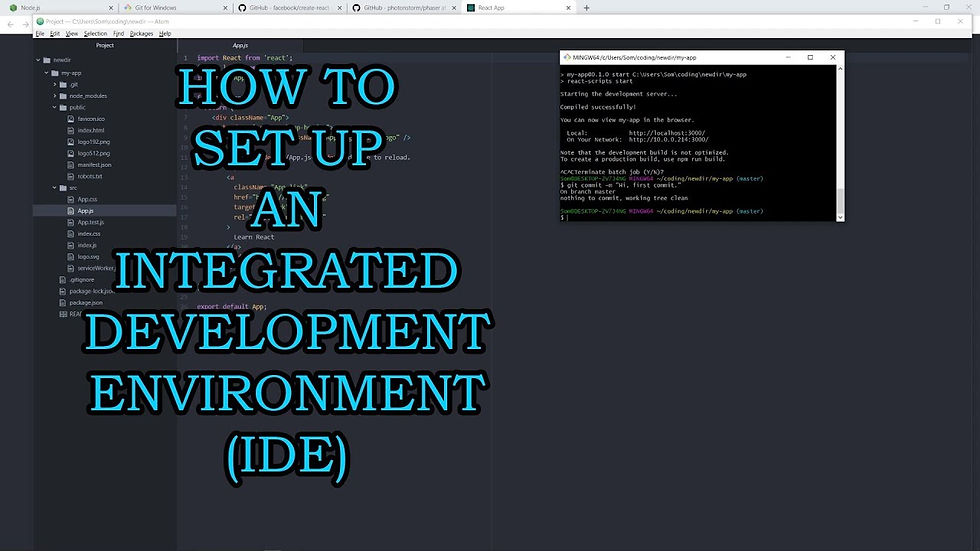
Task: Switch to the GitHub facebook/create-react browser tab
Action: 289,7
